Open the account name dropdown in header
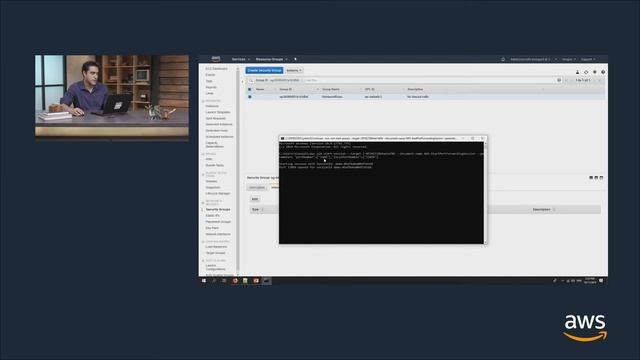640x360 pixels. point(533,60)
